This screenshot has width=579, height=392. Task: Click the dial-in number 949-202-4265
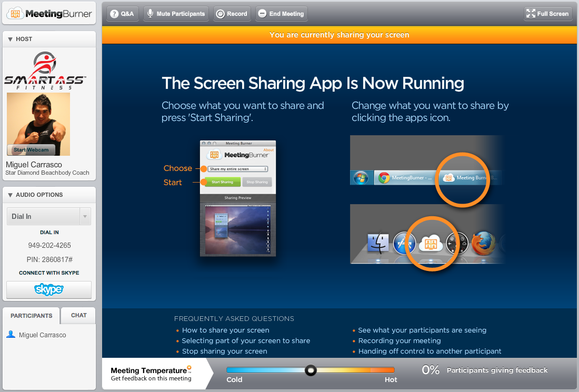pos(49,246)
